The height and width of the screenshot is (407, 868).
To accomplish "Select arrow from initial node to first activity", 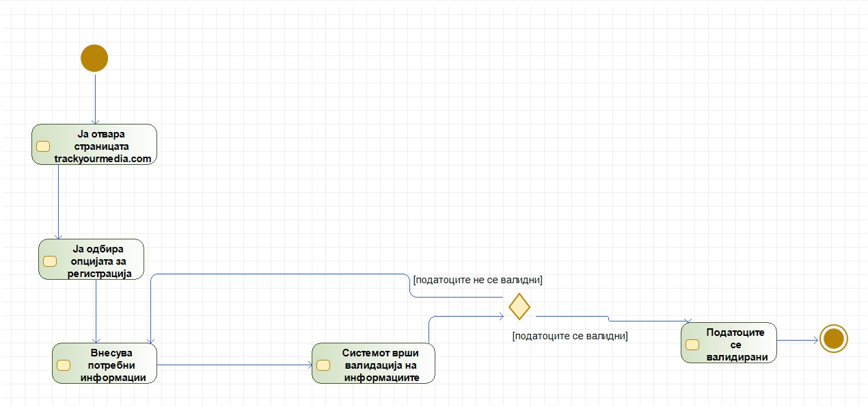I will 95,98.
